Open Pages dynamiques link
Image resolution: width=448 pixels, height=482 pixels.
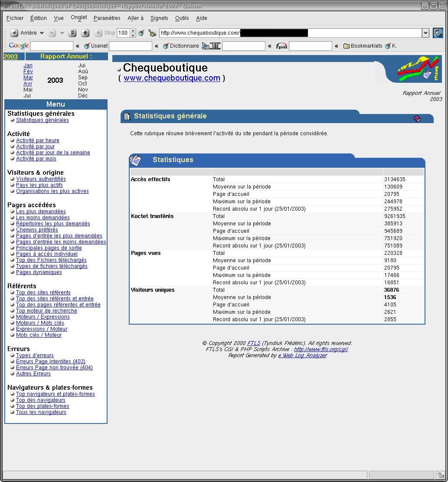point(39,272)
